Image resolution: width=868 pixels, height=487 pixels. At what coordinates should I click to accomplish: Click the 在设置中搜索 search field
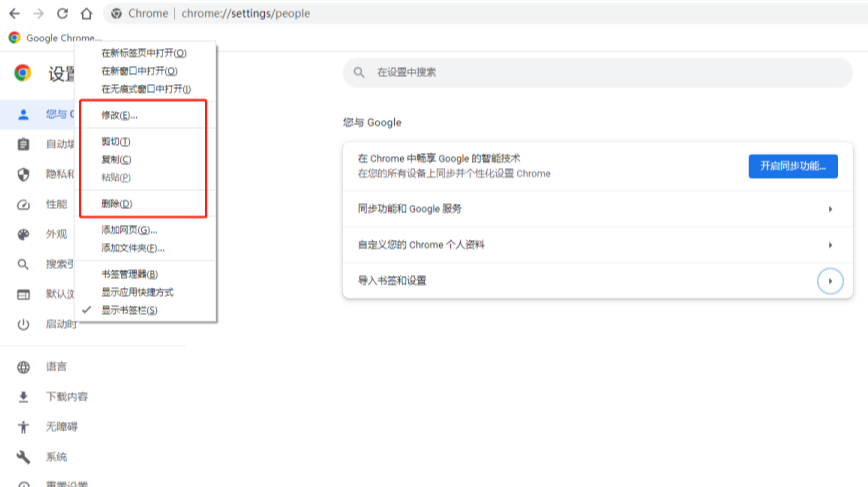click(598, 72)
